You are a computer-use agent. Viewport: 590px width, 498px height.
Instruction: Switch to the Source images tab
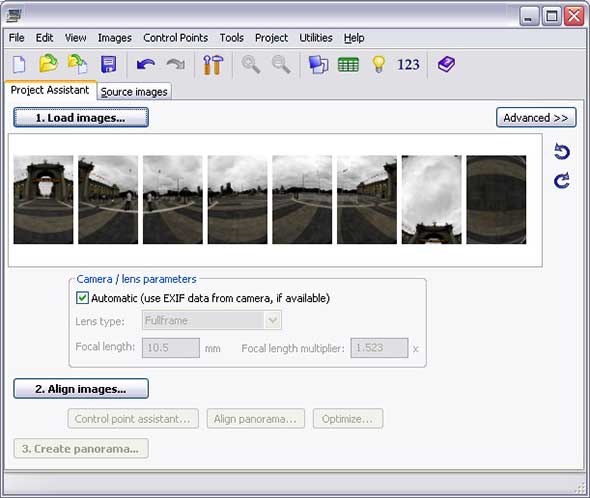[134, 91]
